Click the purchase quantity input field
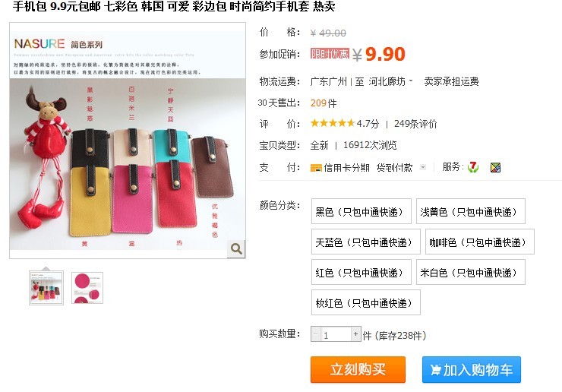The height and width of the screenshot is (392, 562). [336, 334]
